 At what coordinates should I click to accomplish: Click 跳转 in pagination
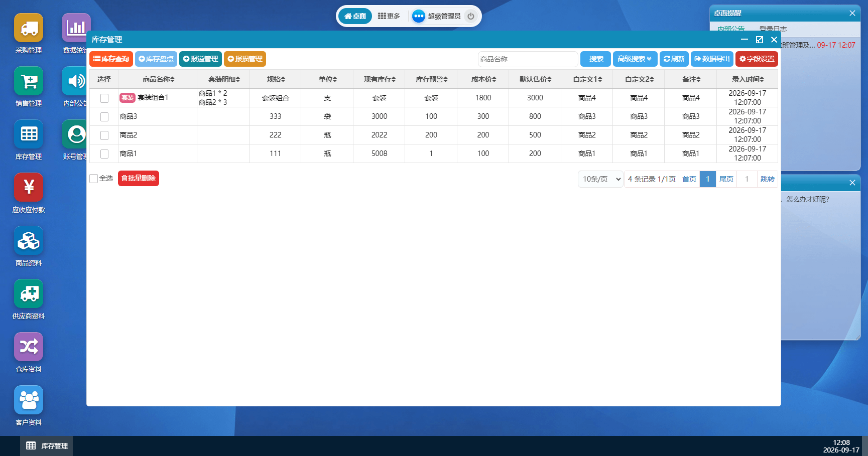point(767,179)
